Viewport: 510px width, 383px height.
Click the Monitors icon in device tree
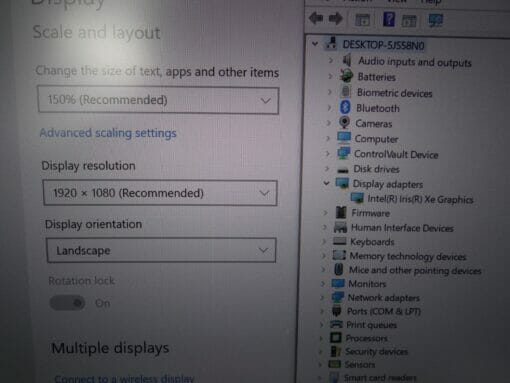[338, 283]
